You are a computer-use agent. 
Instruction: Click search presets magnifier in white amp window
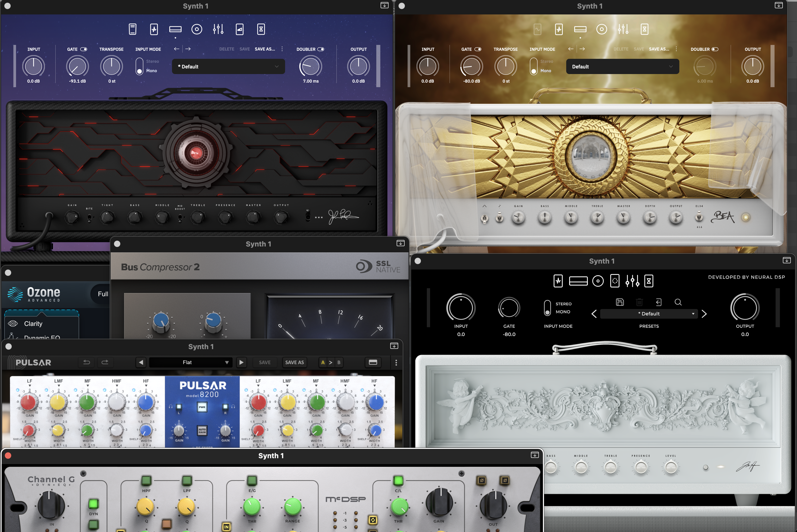pyautogui.click(x=678, y=302)
